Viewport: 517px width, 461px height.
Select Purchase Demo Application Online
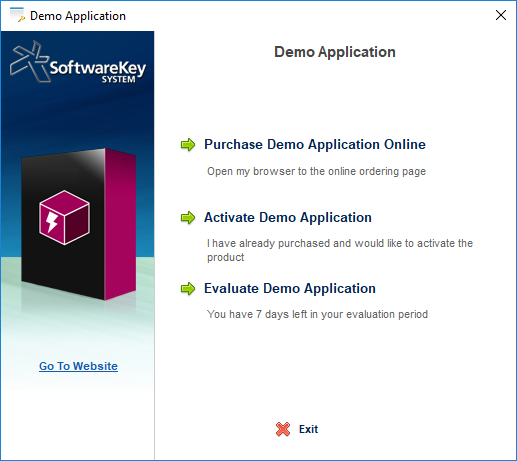(x=315, y=145)
